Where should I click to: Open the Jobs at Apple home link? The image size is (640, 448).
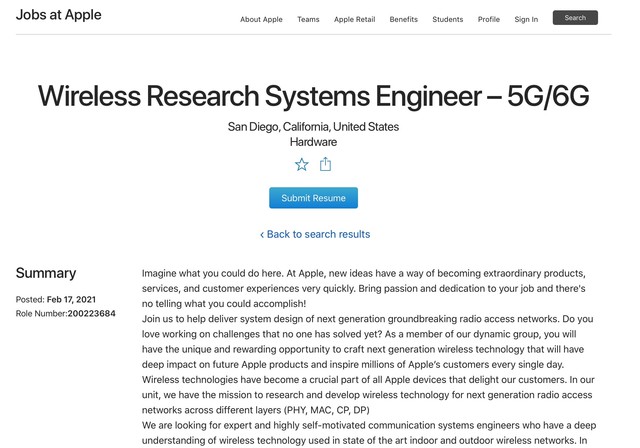click(x=58, y=15)
